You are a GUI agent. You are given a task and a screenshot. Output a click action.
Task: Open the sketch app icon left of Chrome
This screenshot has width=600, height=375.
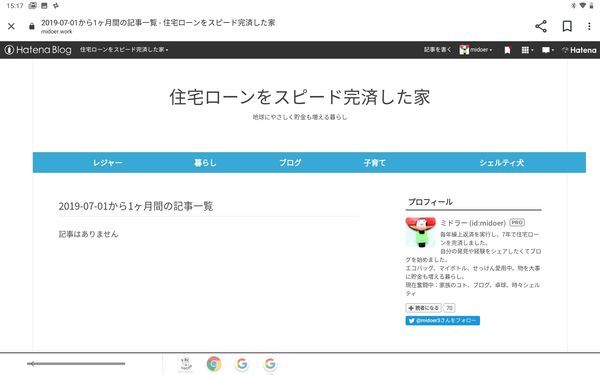pyautogui.click(x=186, y=364)
